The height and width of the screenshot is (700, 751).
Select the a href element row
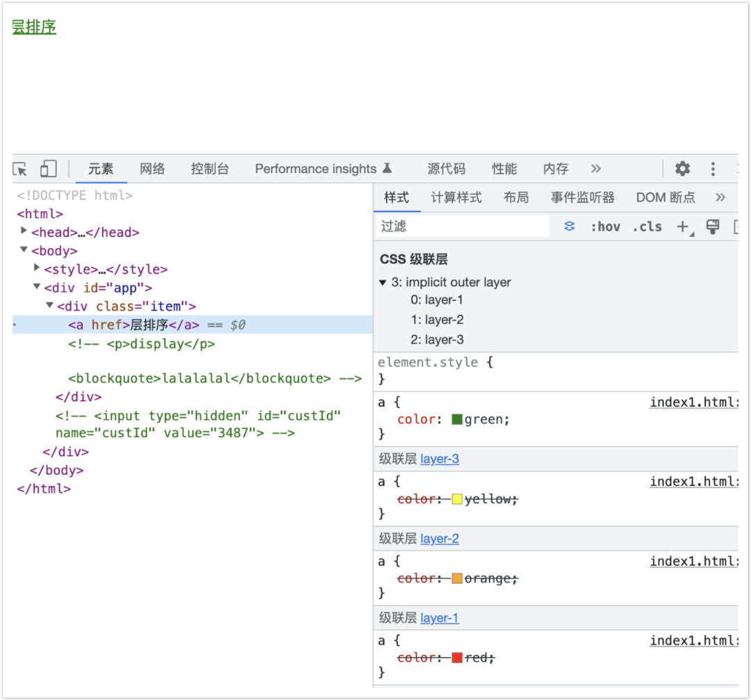193,325
